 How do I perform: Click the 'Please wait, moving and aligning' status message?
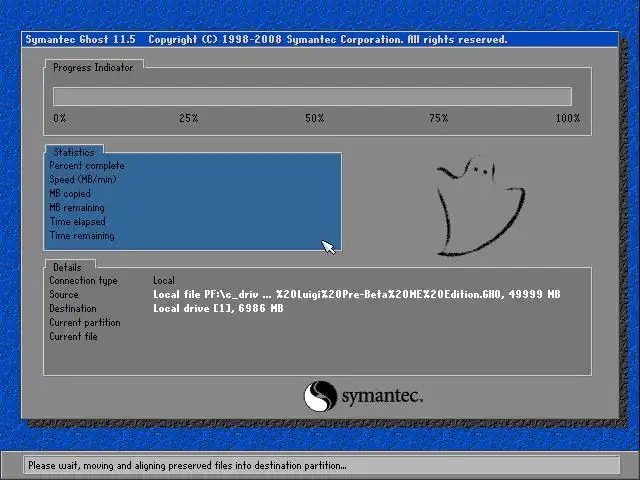[x=187, y=465]
